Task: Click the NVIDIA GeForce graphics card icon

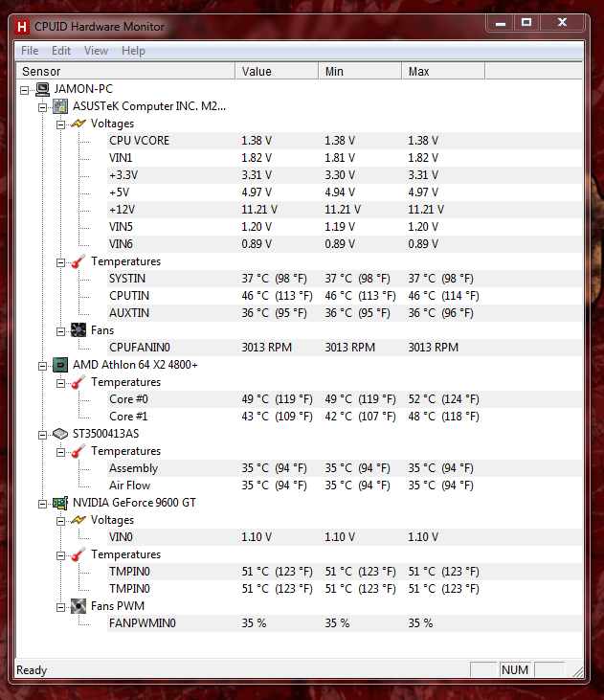Action: [x=60, y=503]
